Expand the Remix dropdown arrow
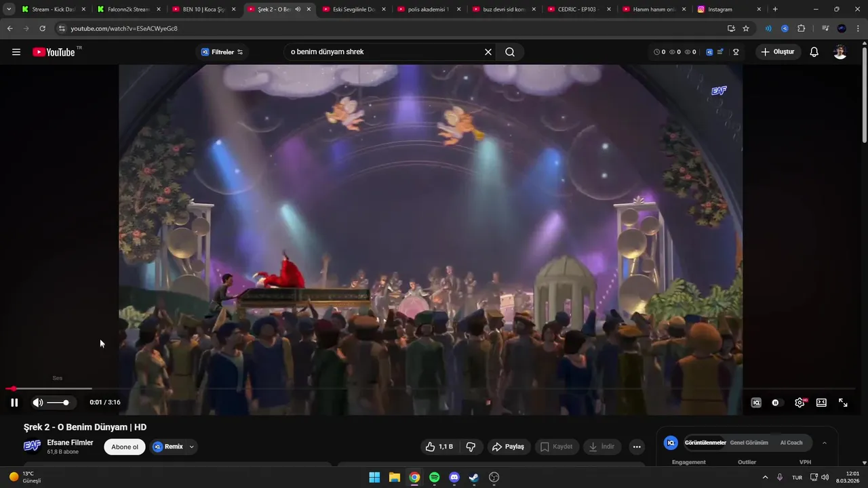 [x=192, y=447]
